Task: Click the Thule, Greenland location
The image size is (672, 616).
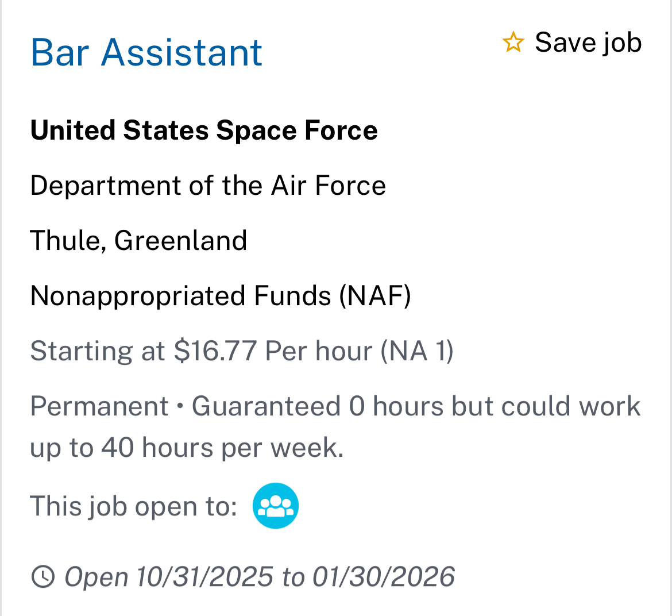Action: point(138,240)
